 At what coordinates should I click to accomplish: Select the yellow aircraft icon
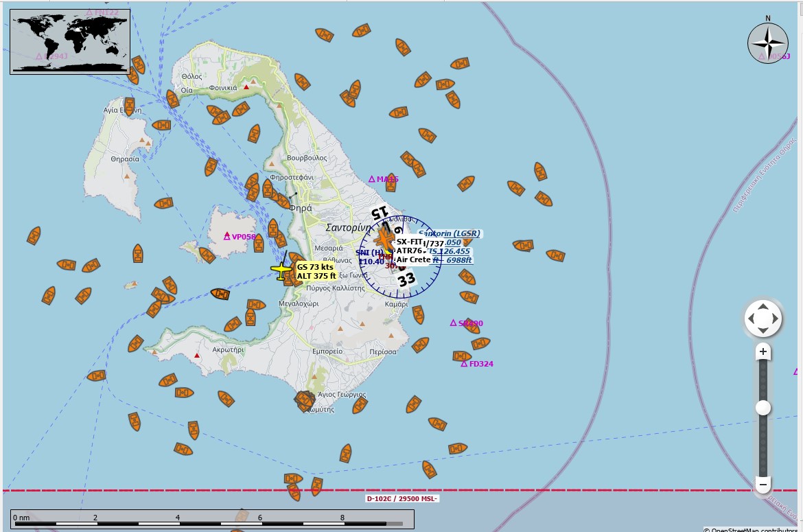point(281,270)
